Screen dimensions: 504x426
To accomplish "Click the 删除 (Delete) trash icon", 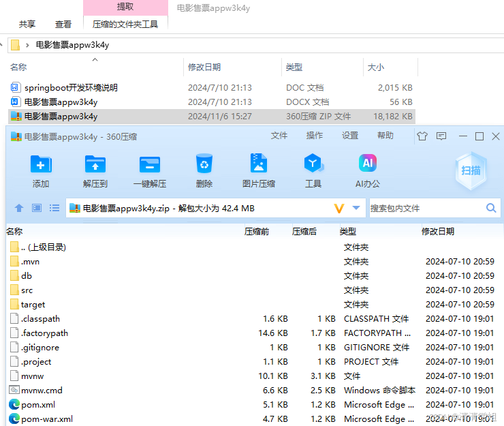I will (x=204, y=164).
